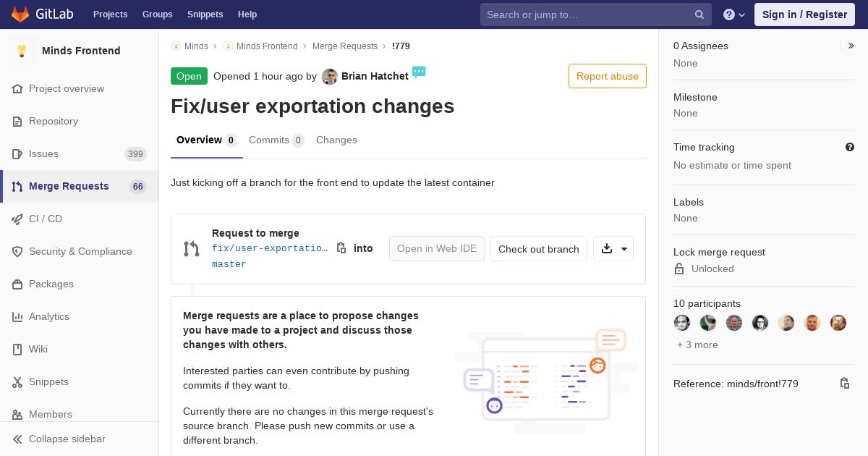The image size is (868, 456).
Task: Click the Members people icon
Action: (17, 414)
